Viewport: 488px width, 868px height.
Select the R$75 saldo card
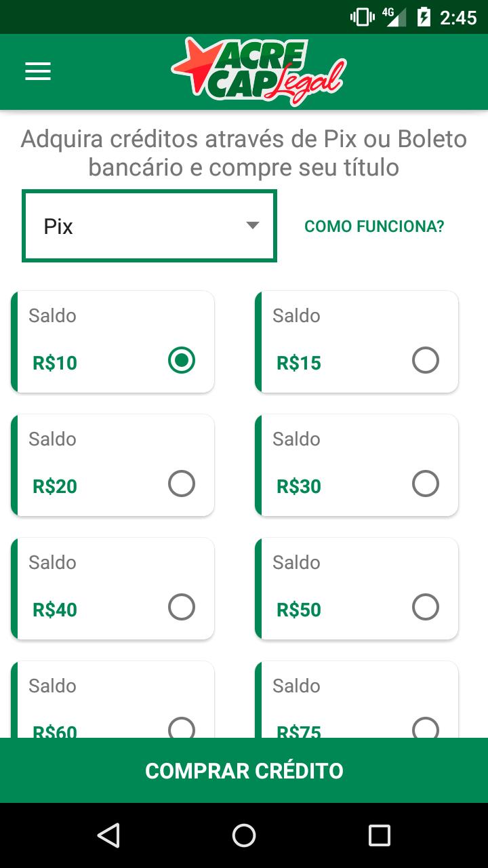pos(357,699)
